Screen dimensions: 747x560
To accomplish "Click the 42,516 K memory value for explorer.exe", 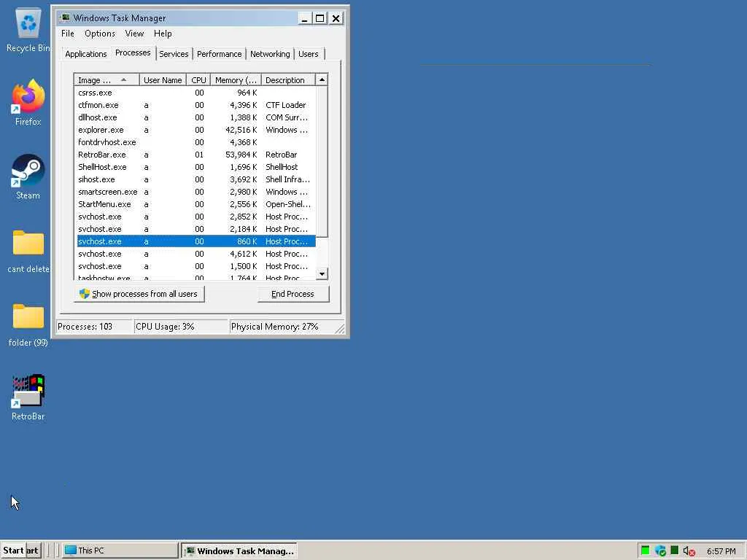I will pyautogui.click(x=241, y=130).
